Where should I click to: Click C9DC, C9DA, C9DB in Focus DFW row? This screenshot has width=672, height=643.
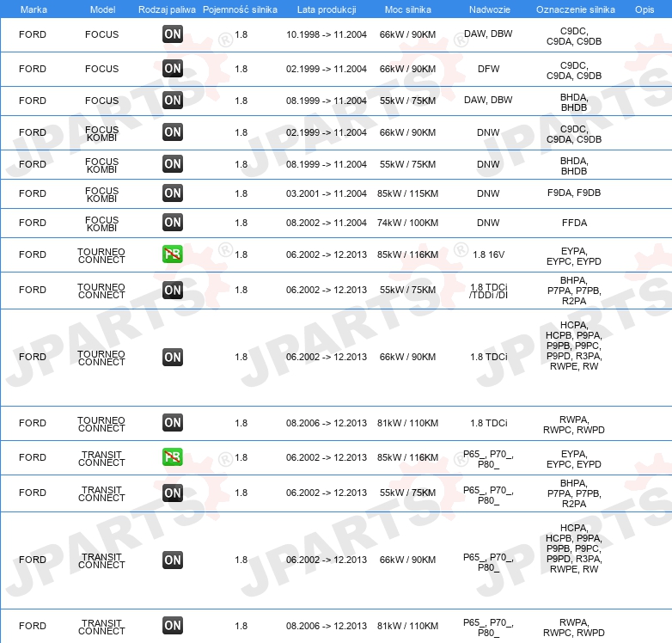pyautogui.click(x=574, y=70)
